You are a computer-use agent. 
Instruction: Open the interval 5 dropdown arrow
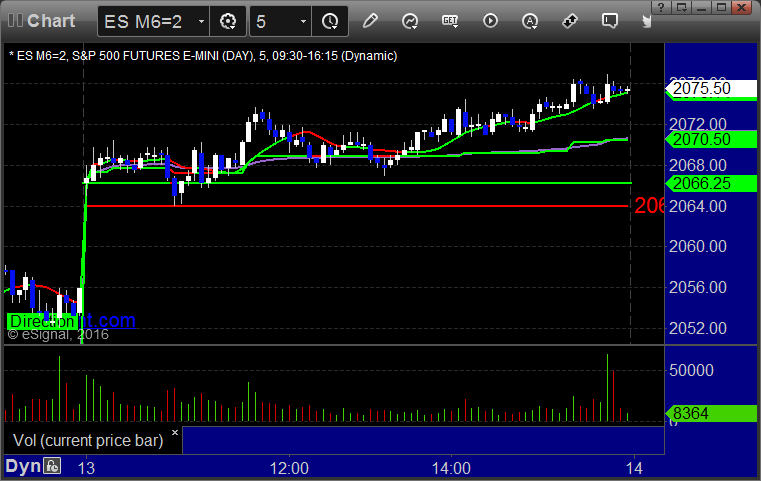pos(303,21)
